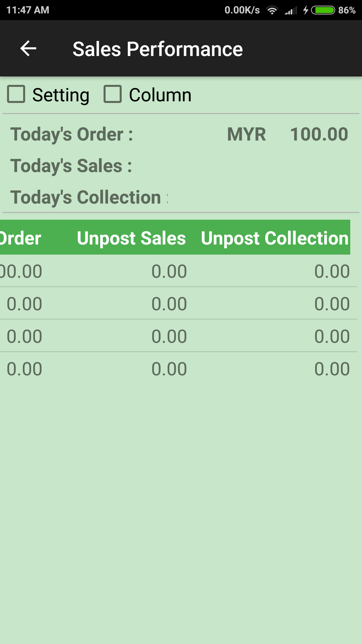
Task: Tap the Sales Performance title
Action: (x=158, y=49)
